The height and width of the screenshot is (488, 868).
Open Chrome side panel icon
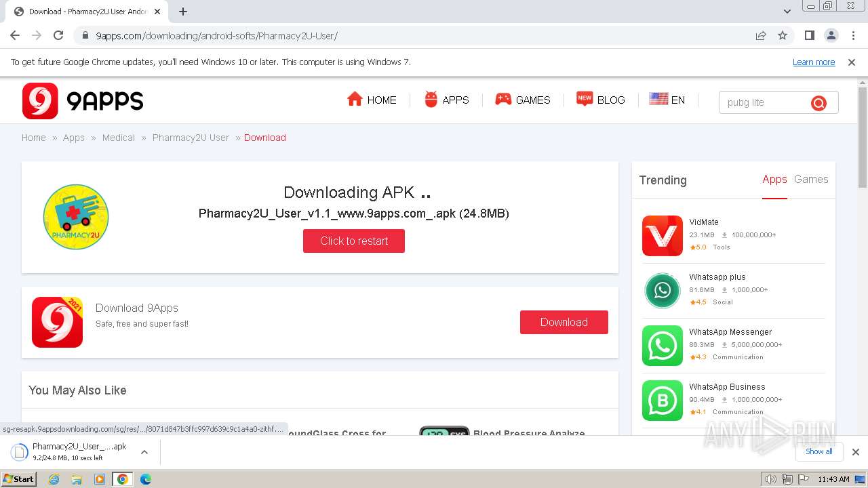click(x=809, y=35)
